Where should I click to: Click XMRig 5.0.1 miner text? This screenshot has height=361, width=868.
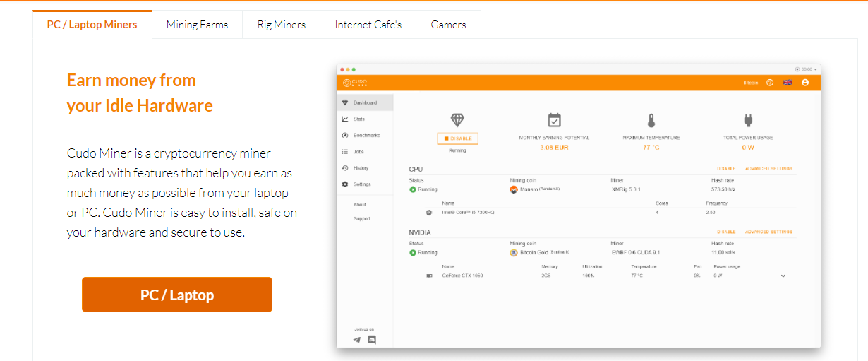[x=626, y=189]
